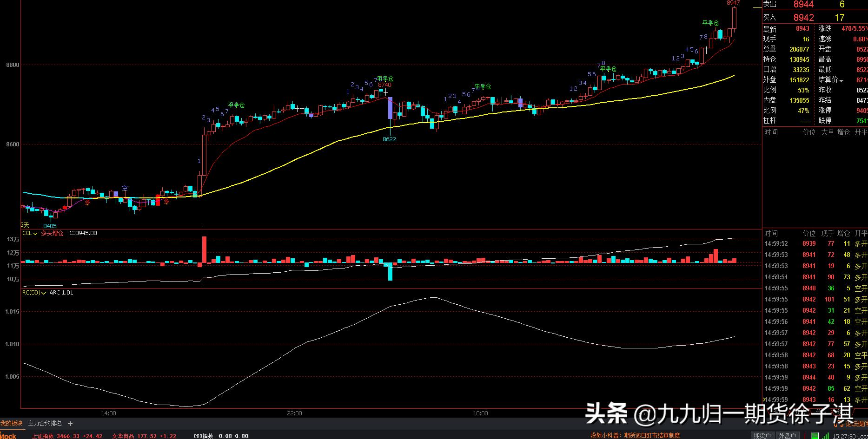868x439 pixels.
Task: Click the 130945.00 CCL value label
Action: coord(83,233)
